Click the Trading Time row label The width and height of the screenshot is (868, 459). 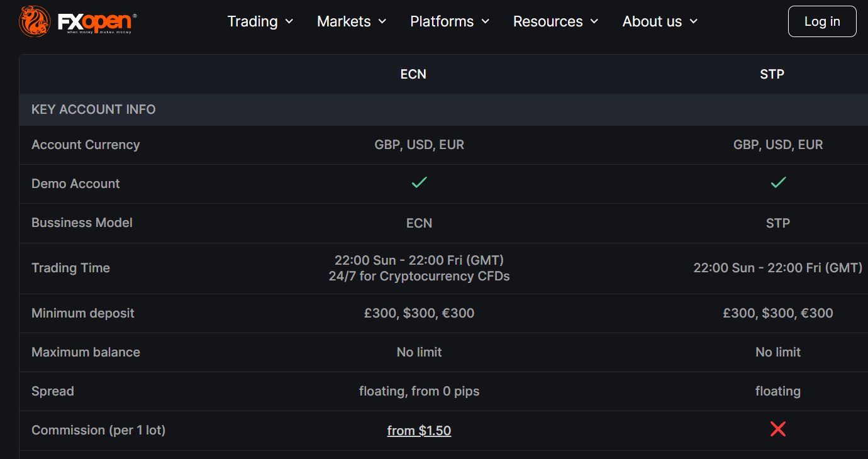pos(70,268)
